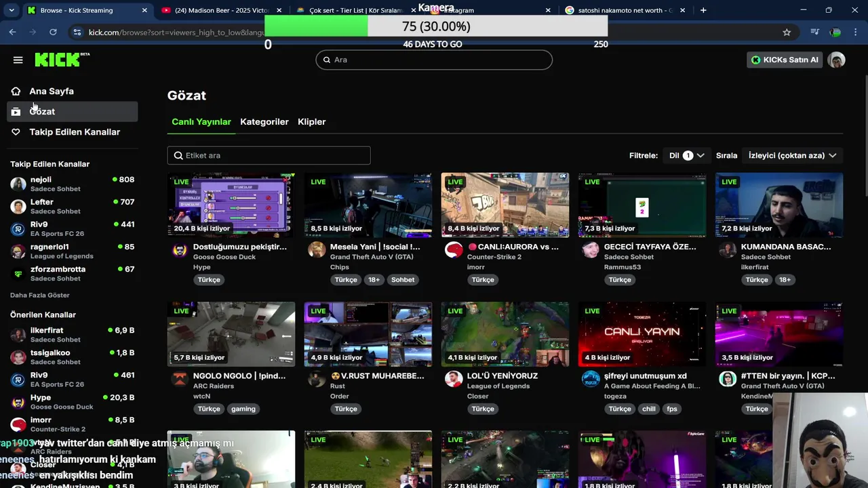
Task: Open the Dil language filter dropdown
Action: coord(687,155)
